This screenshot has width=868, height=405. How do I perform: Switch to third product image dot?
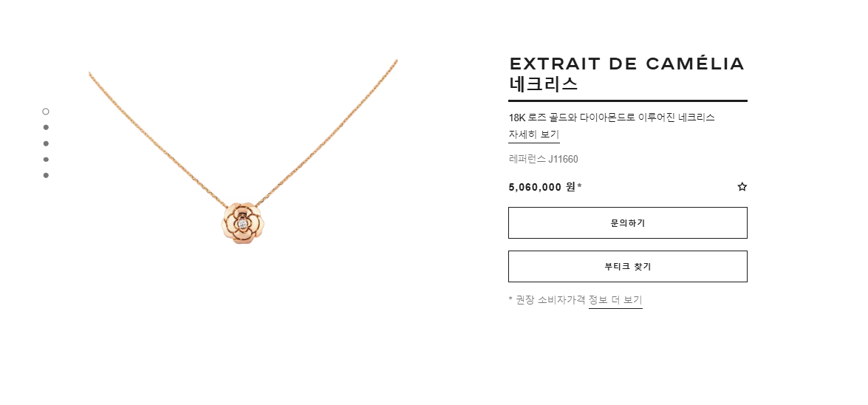pos(46,143)
